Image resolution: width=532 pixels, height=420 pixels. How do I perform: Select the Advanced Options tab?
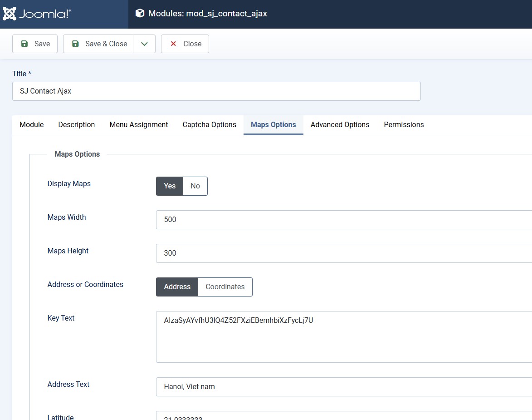pos(340,125)
